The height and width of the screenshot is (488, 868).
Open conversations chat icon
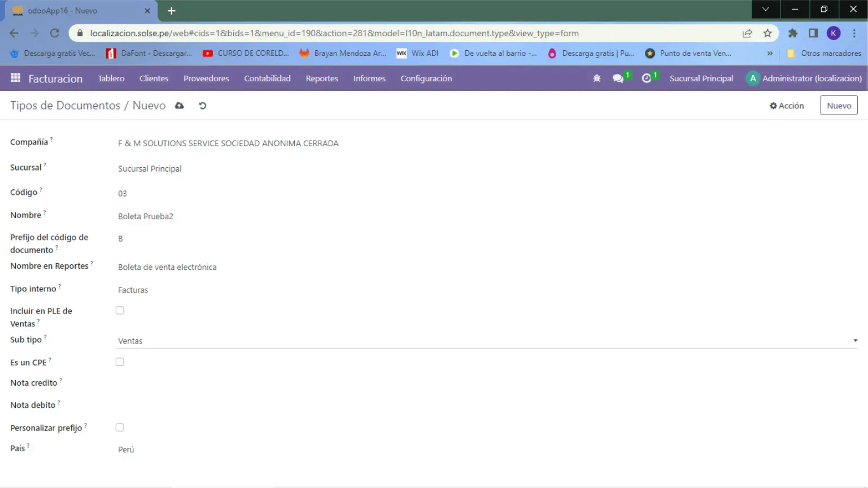(618, 79)
